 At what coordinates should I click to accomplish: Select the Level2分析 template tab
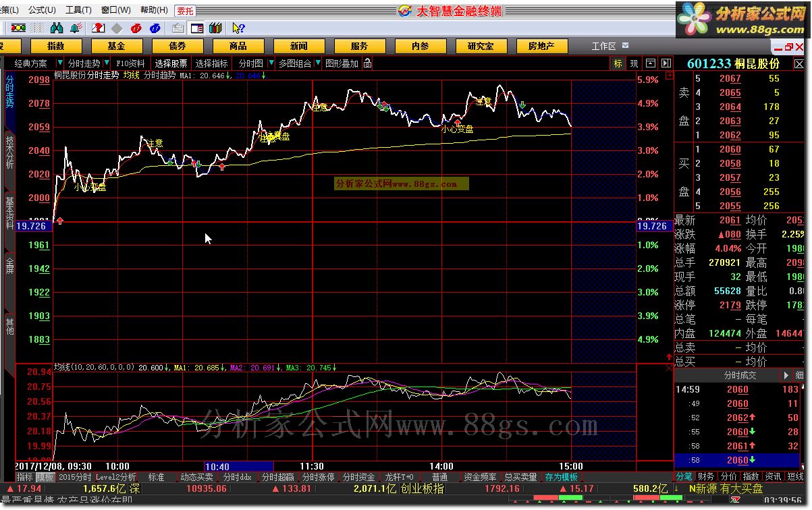115,477
